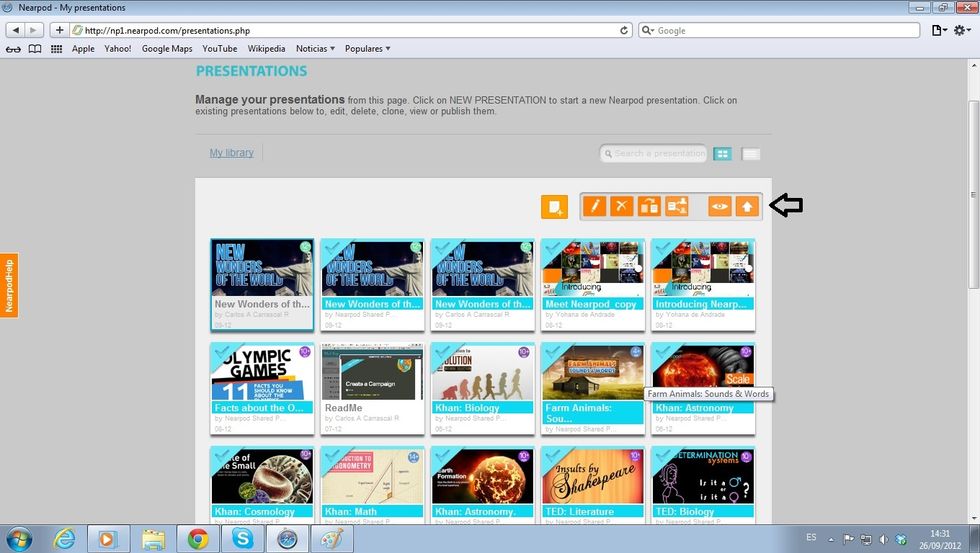This screenshot has height=553, width=980.
Task: Open the NearpodHelp side tab
Action: pyautogui.click(x=9, y=286)
